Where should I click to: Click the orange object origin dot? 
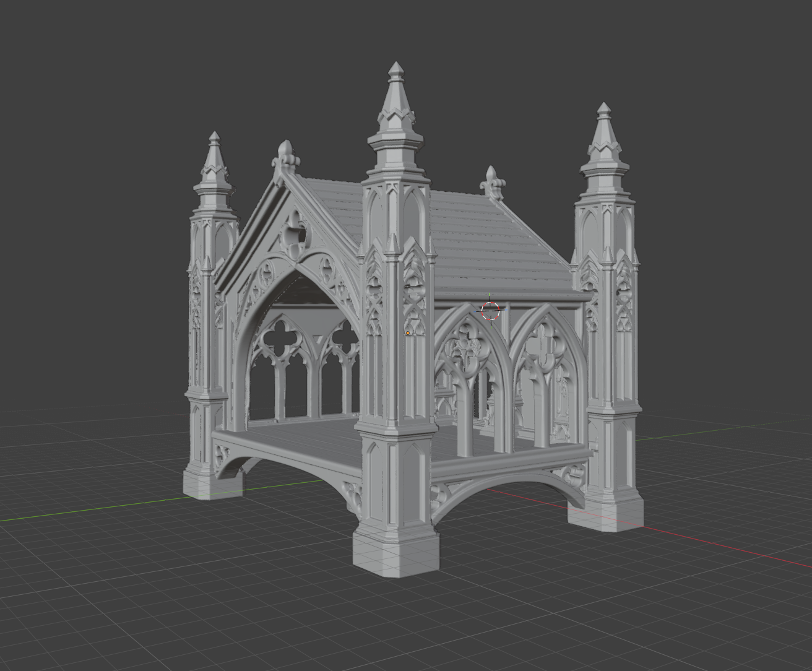tap(408, 333)
